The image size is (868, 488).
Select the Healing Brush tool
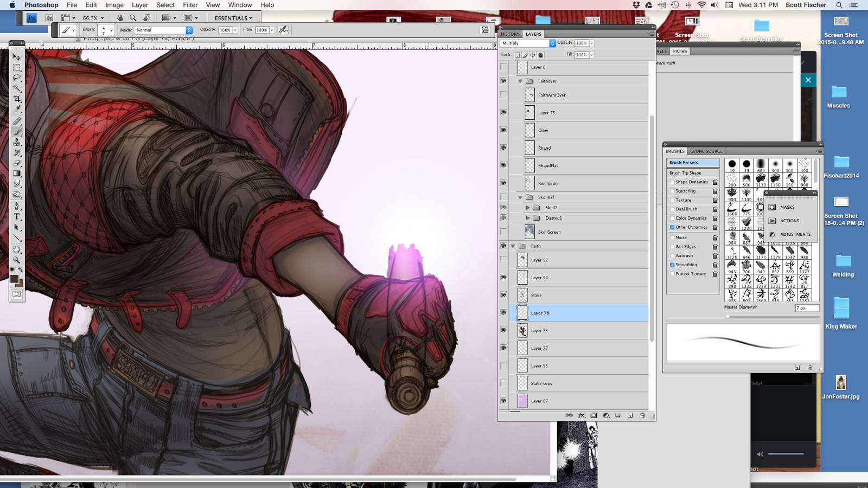tap(17, 121)
